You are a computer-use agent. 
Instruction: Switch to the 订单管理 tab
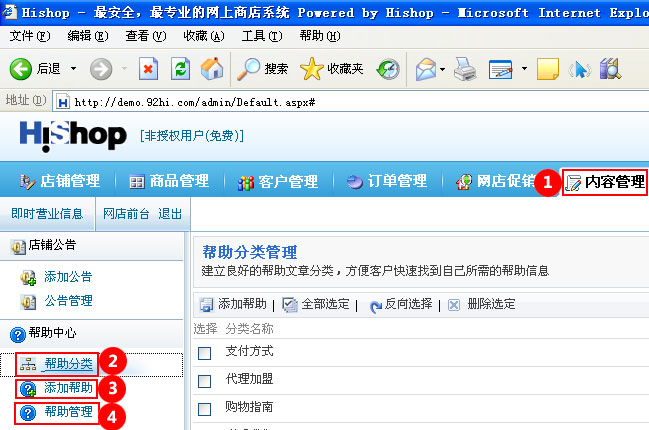(x=387, y=181)
